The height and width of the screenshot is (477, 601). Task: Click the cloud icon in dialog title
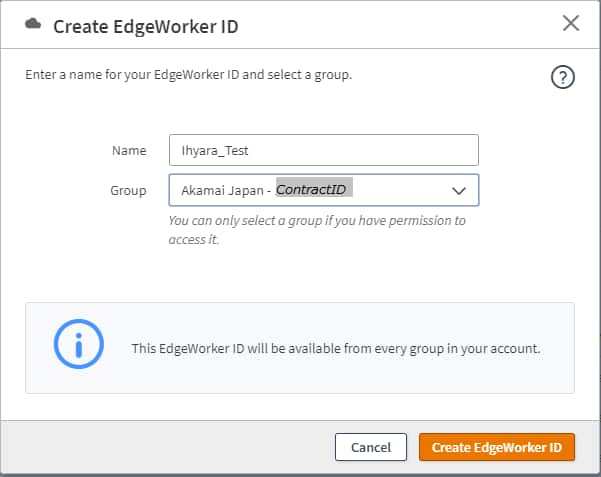[x=33, y=25]
